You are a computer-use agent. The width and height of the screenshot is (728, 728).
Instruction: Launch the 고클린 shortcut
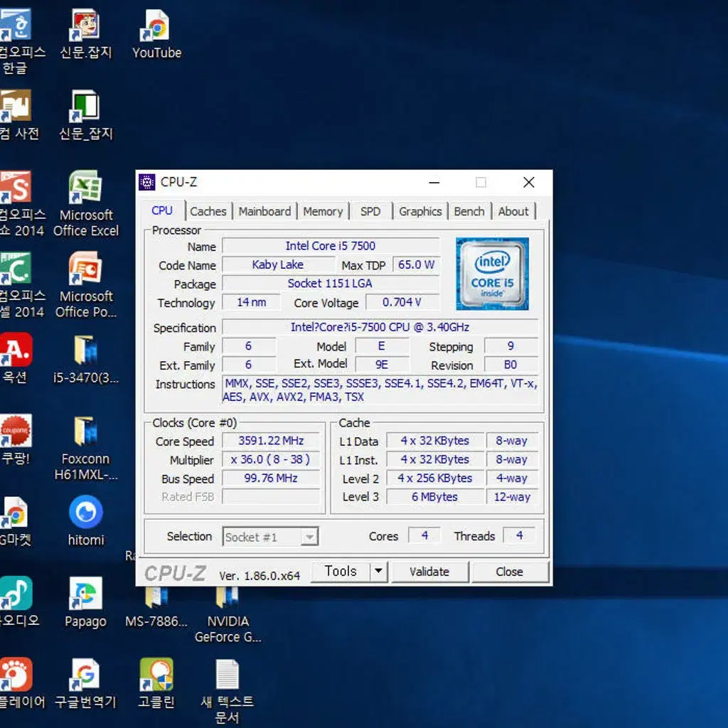[x=156, y=683]
